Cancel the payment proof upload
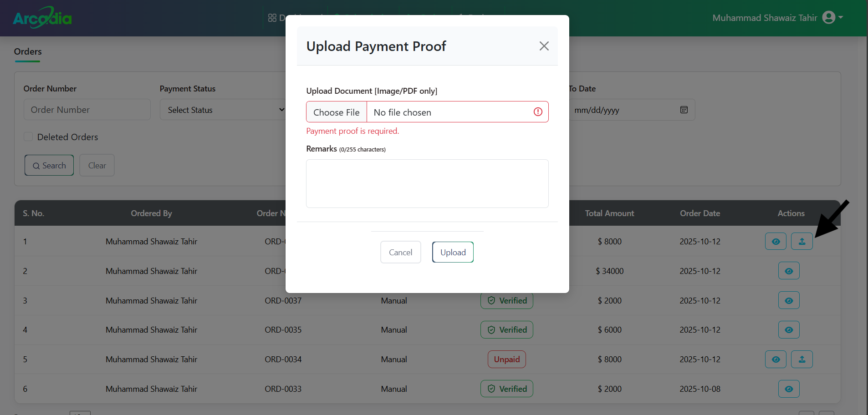868x415 pixels. pyautogui.click(x=400, y=252)
